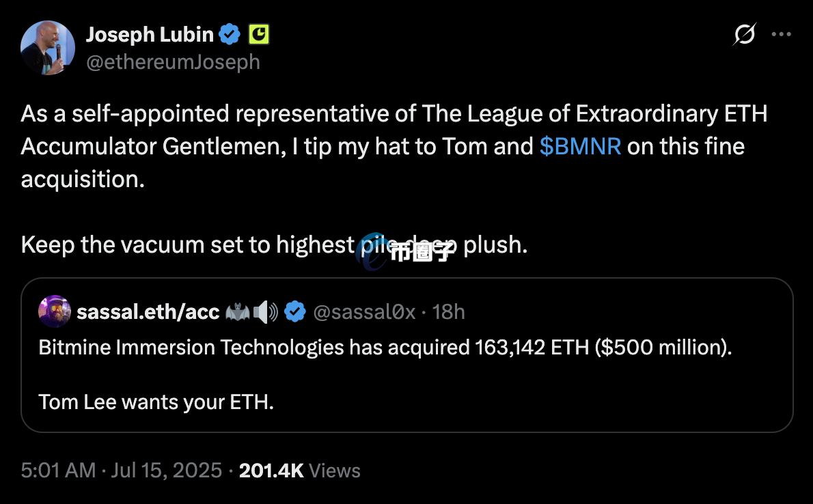This screenshot has height=504, width=813.
Task: Click the speaker emoji icon in sassal's name
Action: coord(265,312)
